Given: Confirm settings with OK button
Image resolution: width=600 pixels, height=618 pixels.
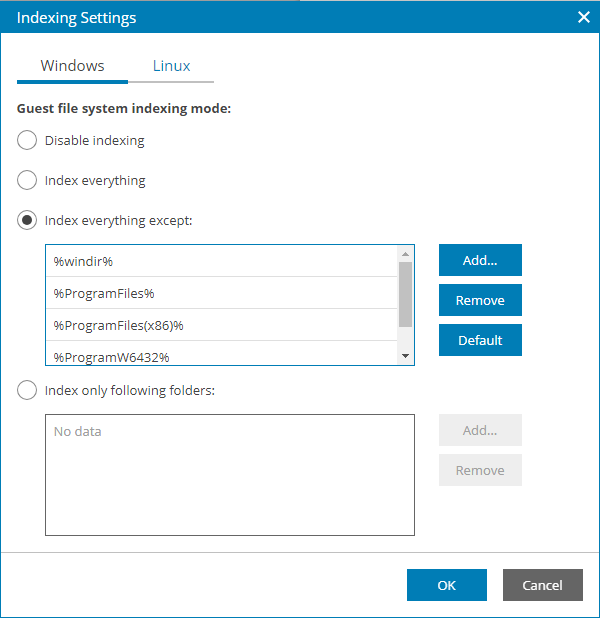Looking at the screenshot, I should (446, 585).
